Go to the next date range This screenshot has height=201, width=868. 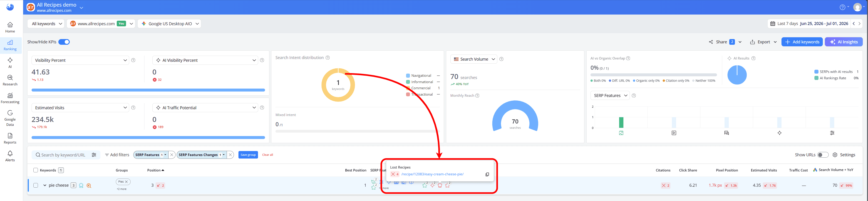click(x=860, y=24)
